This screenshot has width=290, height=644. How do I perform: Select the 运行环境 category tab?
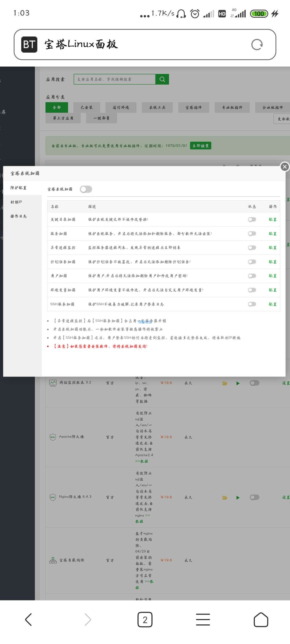121,107
